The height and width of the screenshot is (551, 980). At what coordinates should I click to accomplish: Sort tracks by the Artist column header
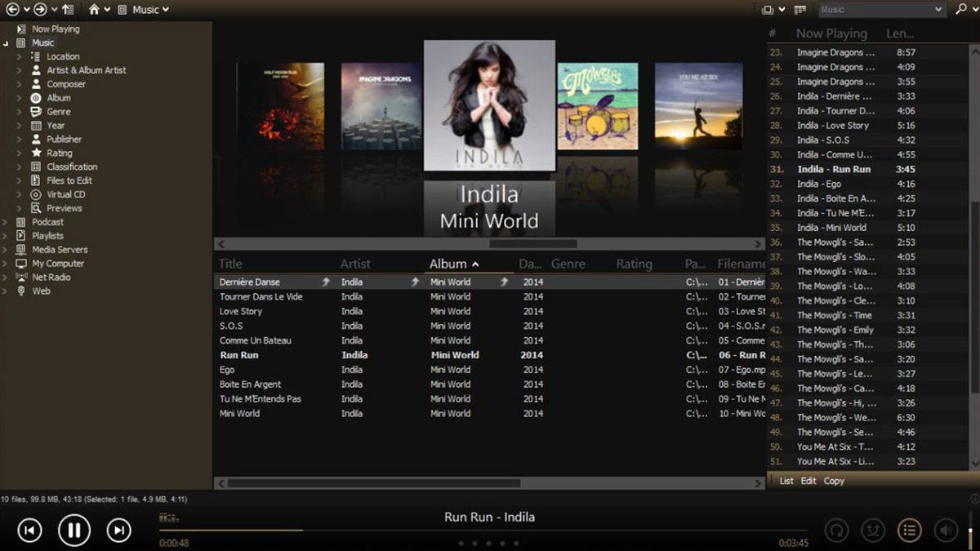355,263
